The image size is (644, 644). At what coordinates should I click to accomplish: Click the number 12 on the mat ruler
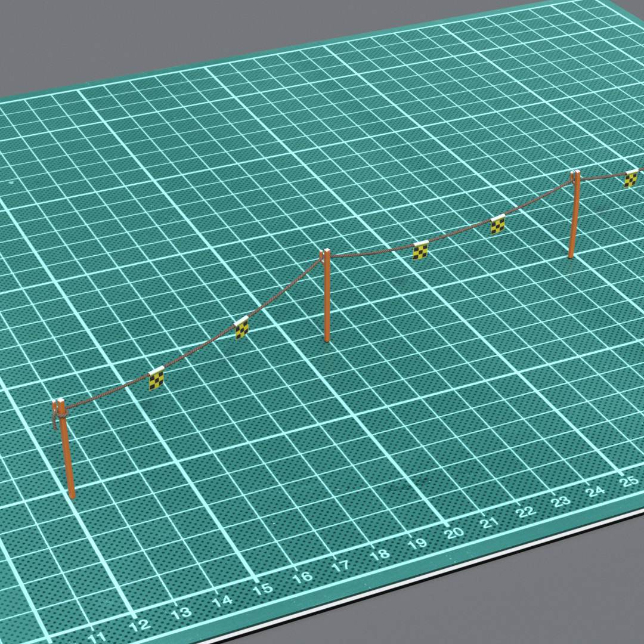(x=140, y=626)
